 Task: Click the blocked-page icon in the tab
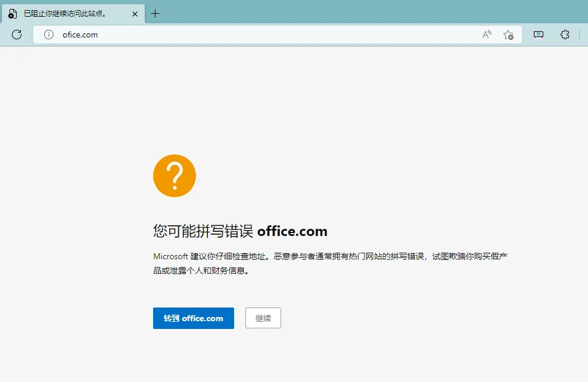click(13, 14)
